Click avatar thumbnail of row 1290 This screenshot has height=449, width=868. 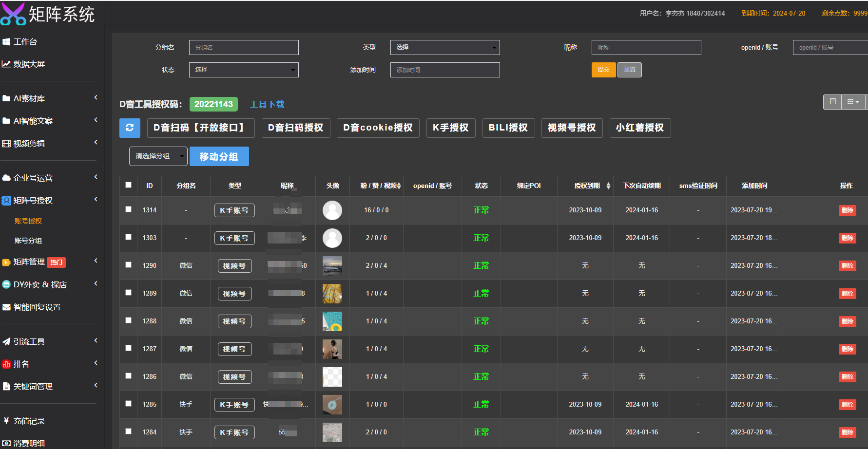click(332, 266)
